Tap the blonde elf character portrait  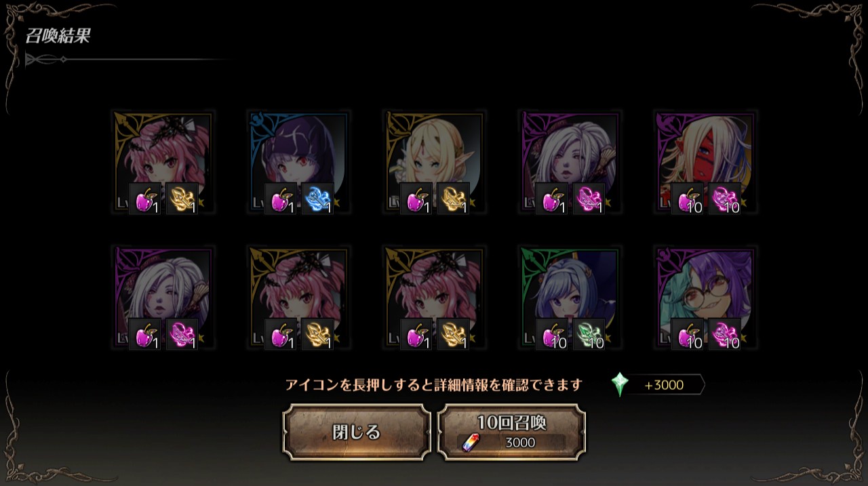pos(435,162)
